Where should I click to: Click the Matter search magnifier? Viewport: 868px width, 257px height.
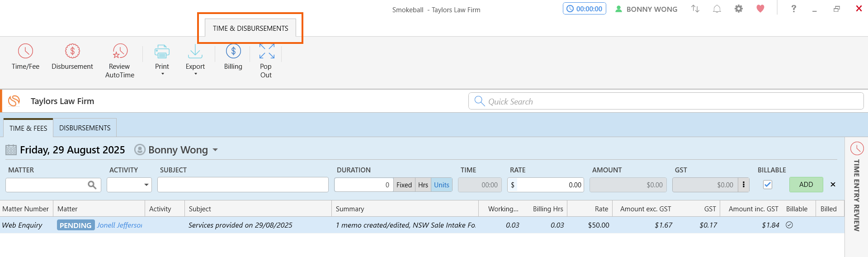coord(92,185)
